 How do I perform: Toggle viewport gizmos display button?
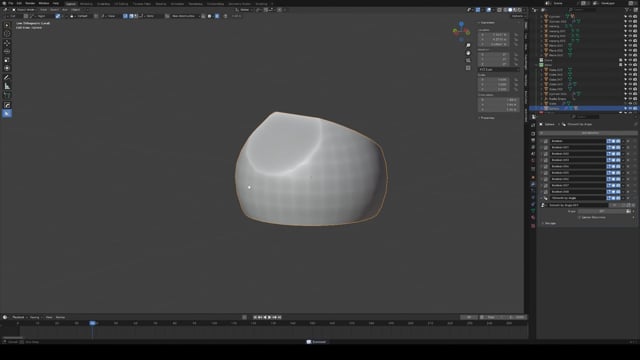(478, 10)
